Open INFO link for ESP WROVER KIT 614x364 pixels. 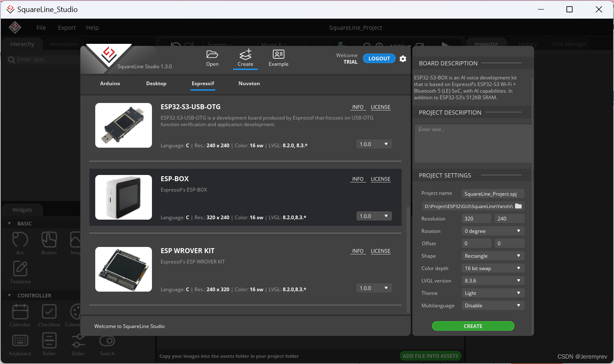point(358,251)
